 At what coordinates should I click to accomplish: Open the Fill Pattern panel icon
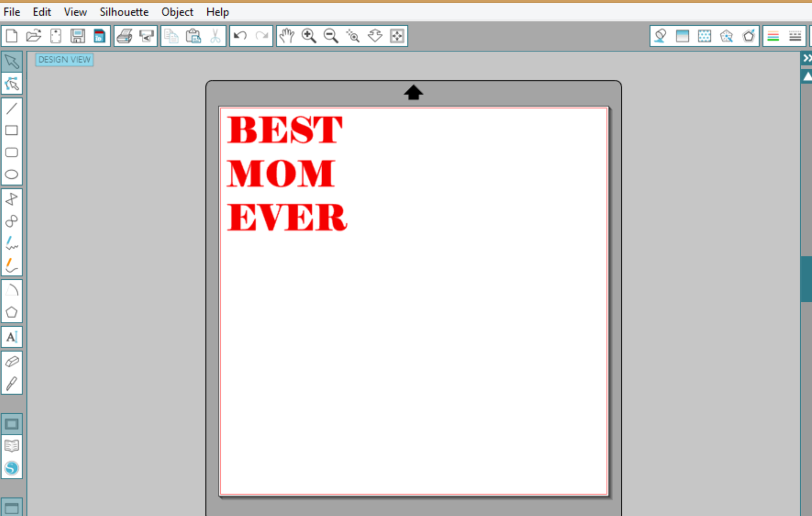pyautogui.click(x=704, y=36)
